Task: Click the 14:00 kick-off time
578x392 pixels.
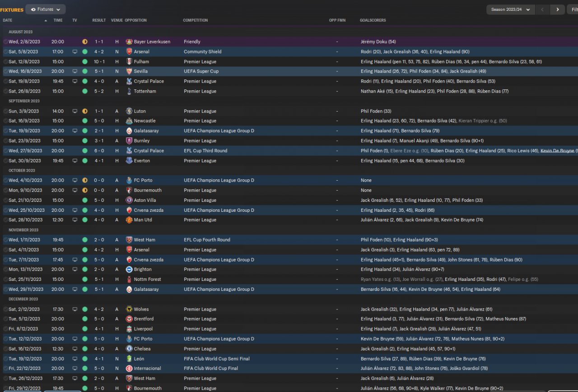Action: (x=58, y=111)
